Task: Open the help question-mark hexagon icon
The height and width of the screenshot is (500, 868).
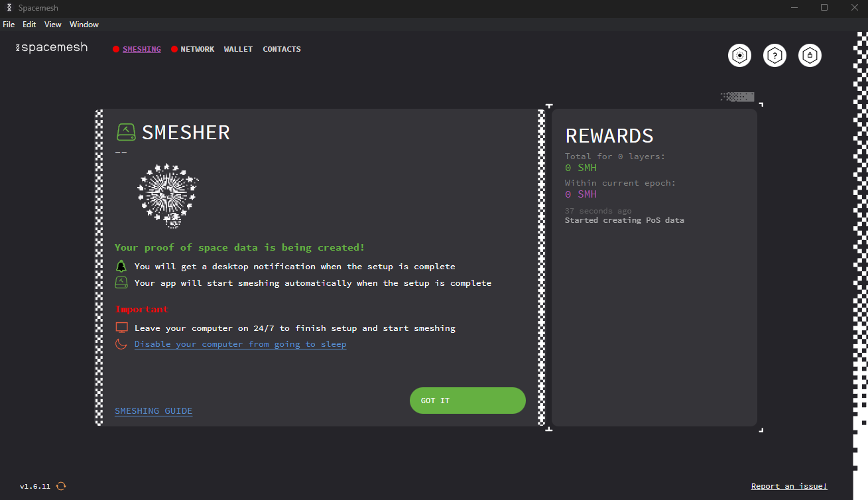Action: pos(775,56)
